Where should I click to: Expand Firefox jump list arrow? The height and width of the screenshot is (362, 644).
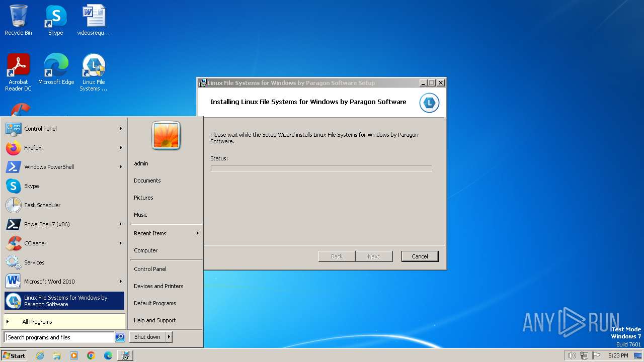pyautogui.click(x=121, y=148)
